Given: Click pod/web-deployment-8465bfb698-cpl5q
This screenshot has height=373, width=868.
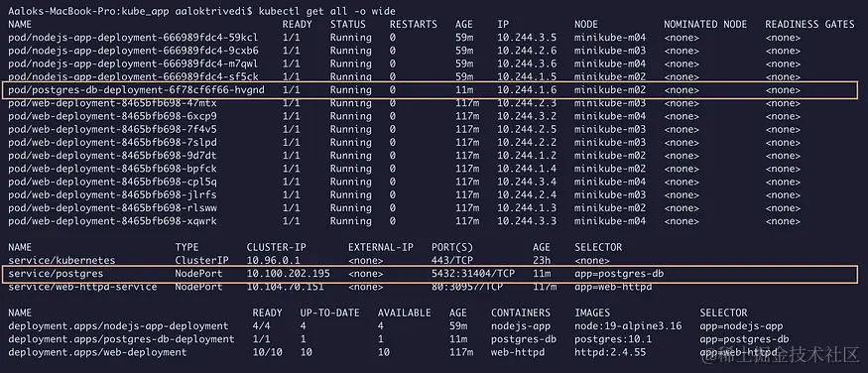Looking at the screenshot, I should click(112, 182).
